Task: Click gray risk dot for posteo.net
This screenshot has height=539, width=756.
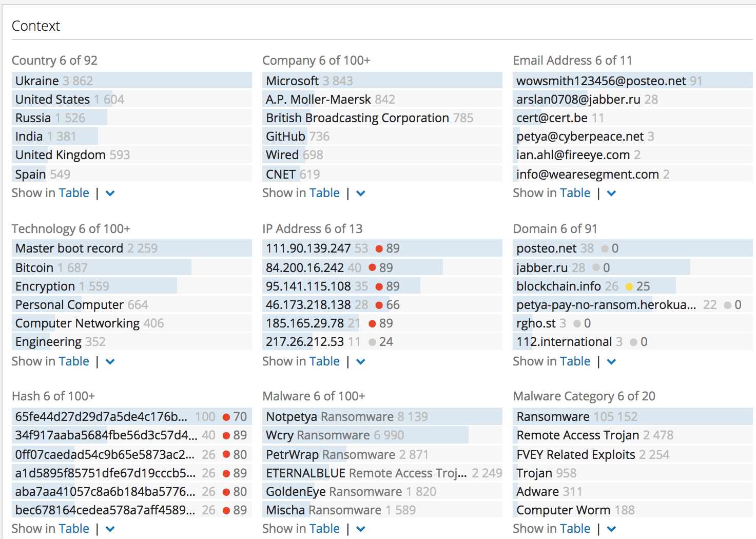Action: [x=605, y=249]
